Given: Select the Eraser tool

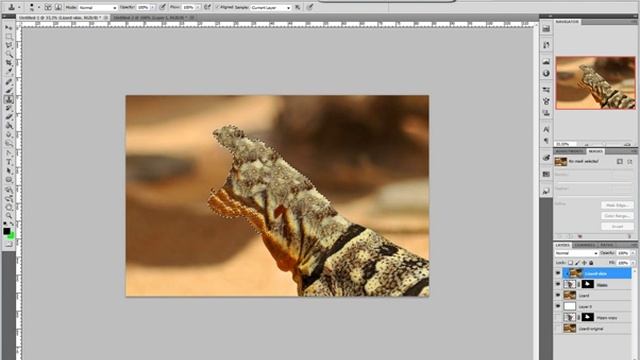Looking at the screenshot, I should [9, 117].
